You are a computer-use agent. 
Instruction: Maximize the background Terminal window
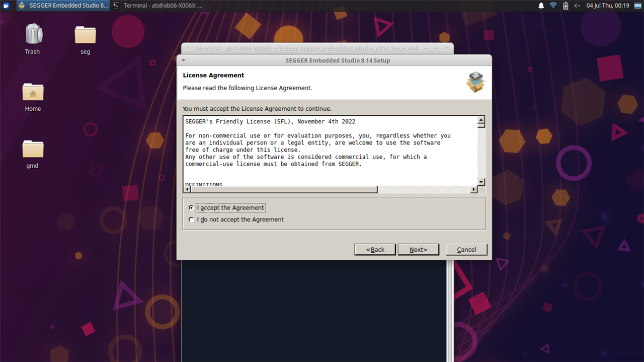pyautogui.click(x=436, y=49)
